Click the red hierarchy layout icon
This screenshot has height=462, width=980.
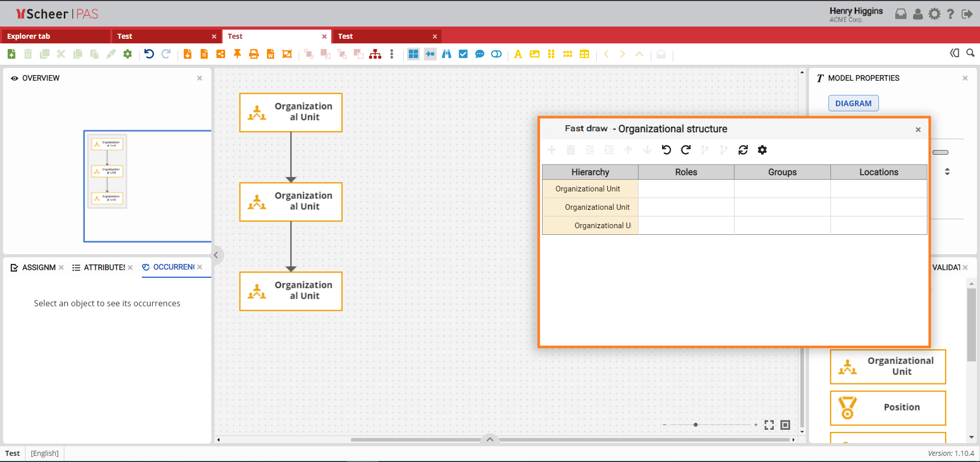pos(375,54)
